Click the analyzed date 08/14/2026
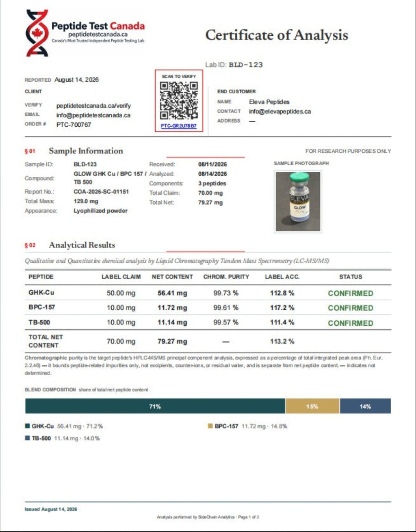Image resolution: width=416 pixels, height=532 pixels. pyautogui.click(x=212, y=174)
